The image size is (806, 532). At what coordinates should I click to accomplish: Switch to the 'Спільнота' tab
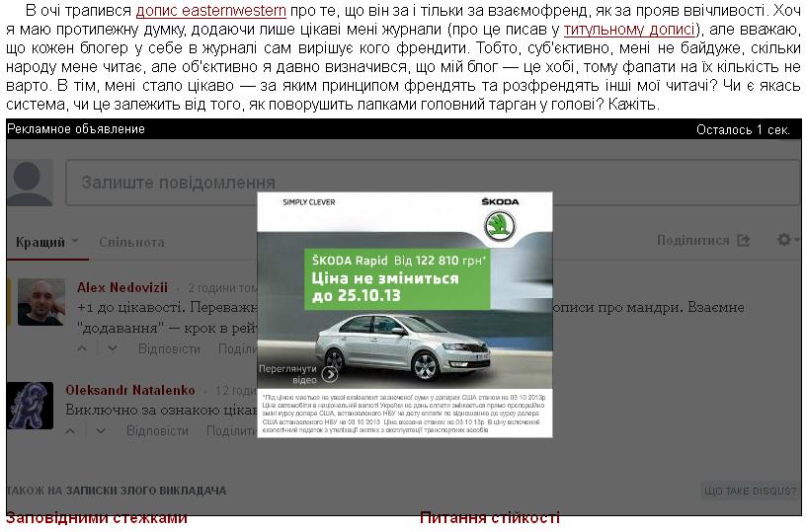[131, 242]
